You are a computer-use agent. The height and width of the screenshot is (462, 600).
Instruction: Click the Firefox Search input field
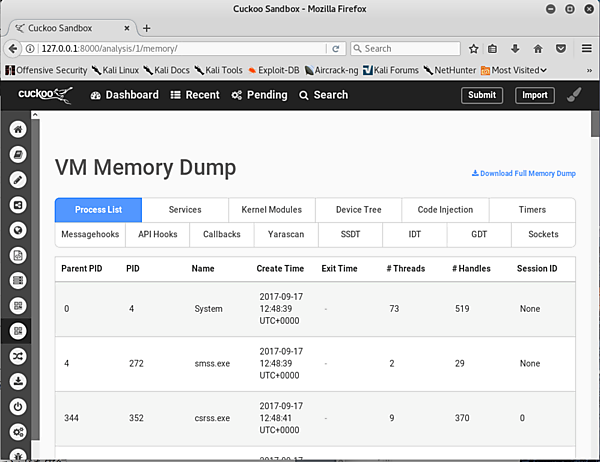pos(405,48)
